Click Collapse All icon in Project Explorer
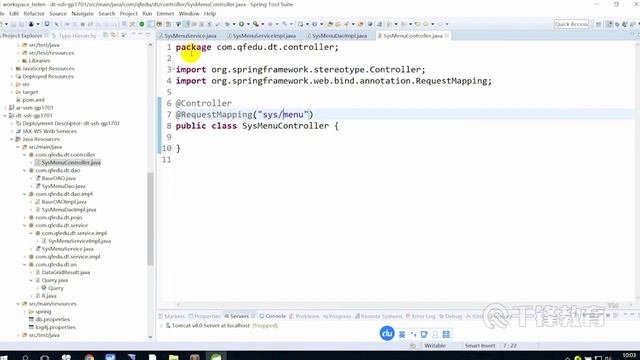 click(x=106, y=36)
